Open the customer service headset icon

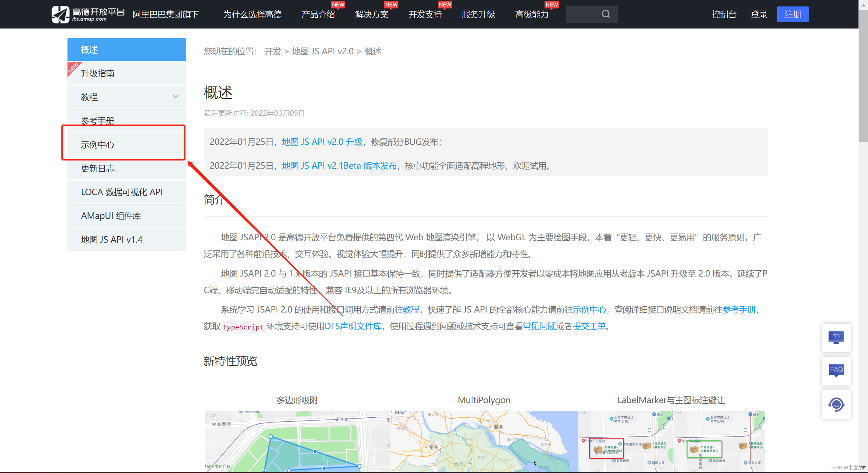[x=836, y=404]
